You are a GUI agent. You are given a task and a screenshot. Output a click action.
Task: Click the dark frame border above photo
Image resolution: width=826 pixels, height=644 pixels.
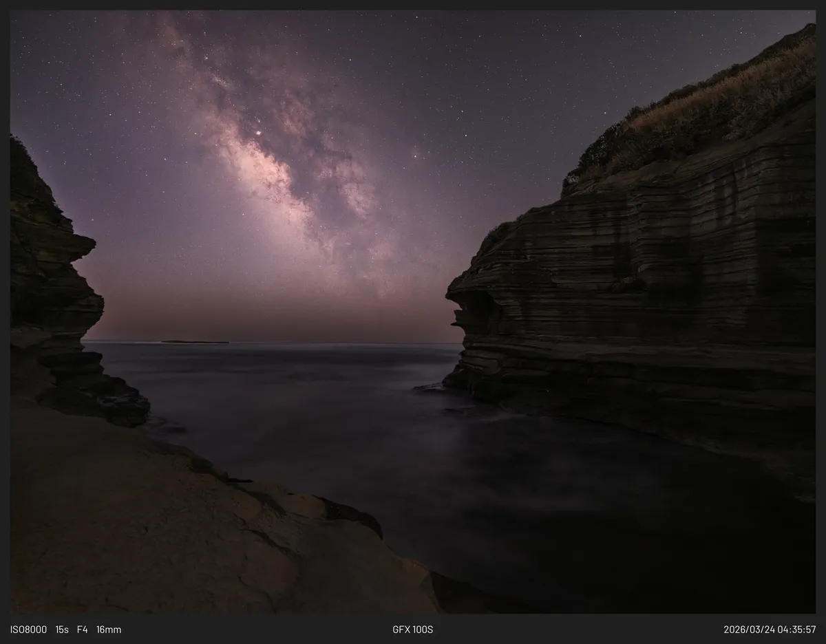pyautogui.click(x=413, y=5)
